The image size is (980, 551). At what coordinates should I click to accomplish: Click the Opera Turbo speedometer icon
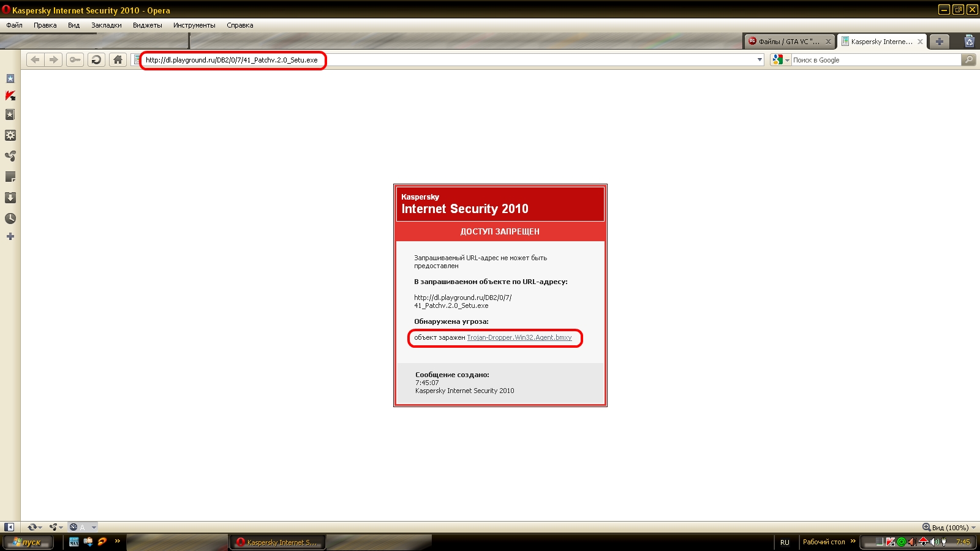point(74,527)
